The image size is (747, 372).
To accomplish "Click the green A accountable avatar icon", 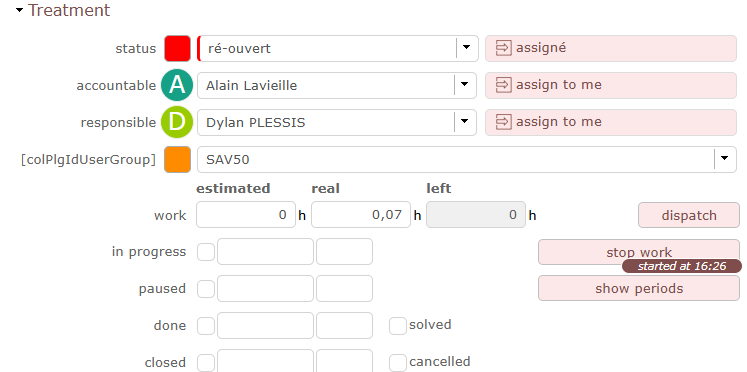I will coord(177,85).
